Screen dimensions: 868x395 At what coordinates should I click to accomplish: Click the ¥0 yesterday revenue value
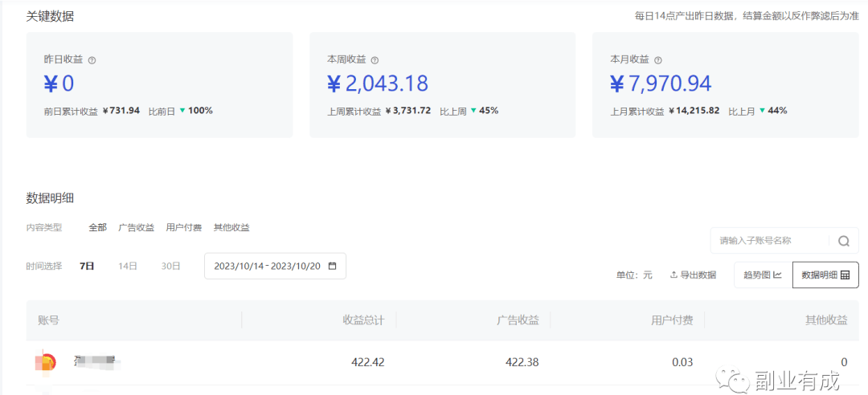pyautogui.click(x=59, y=83)
